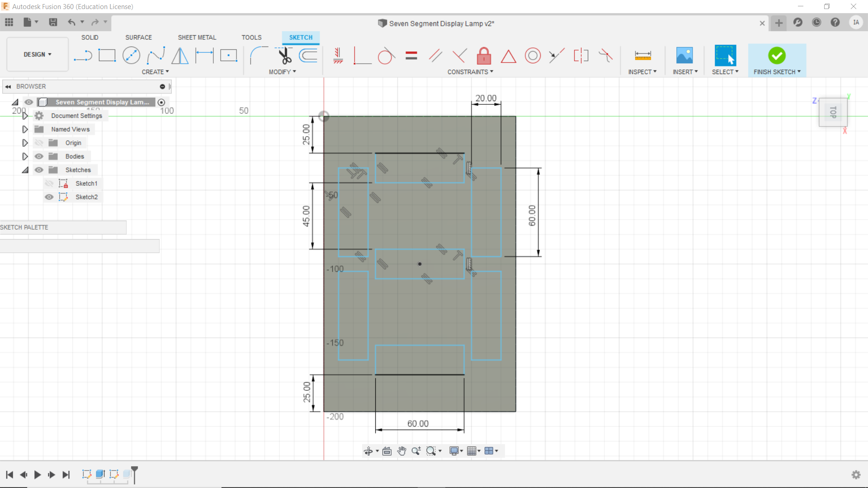Select the Line tool
The width and height of the screenshot is (868, 488).
point(83,55)
